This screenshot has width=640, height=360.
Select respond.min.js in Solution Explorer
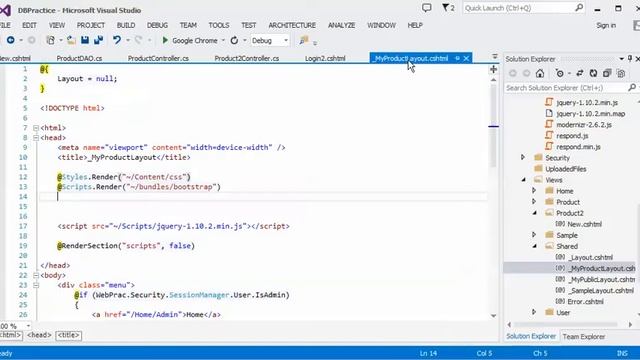click(578, 147)
